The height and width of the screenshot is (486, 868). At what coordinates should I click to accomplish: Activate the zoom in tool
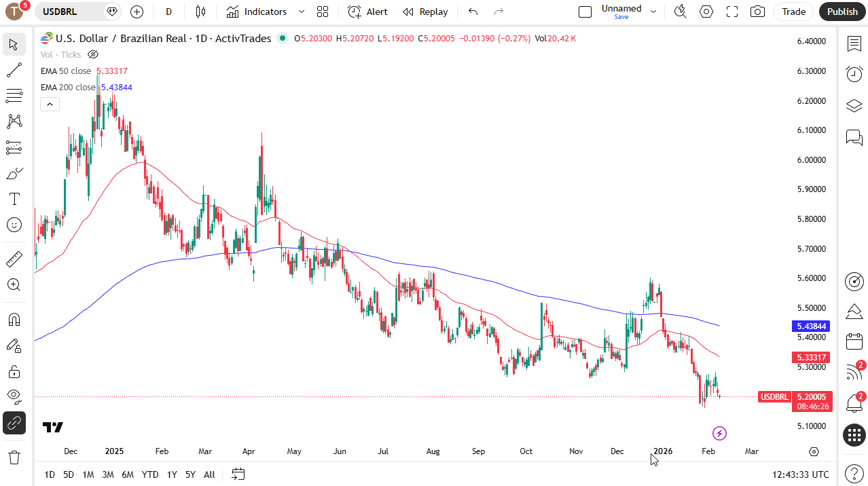coord(14,284)
